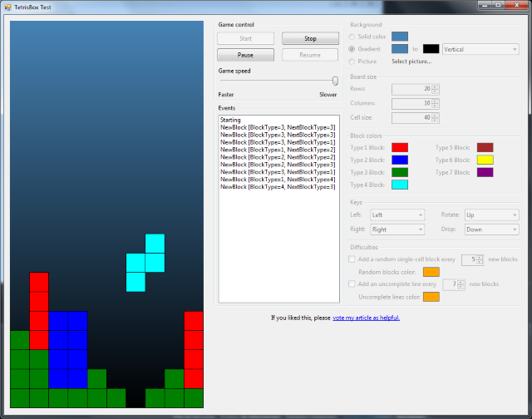This screenshot has height=419, width=532.
Task: Open the Right key dropdown
Action: (397, 229)
